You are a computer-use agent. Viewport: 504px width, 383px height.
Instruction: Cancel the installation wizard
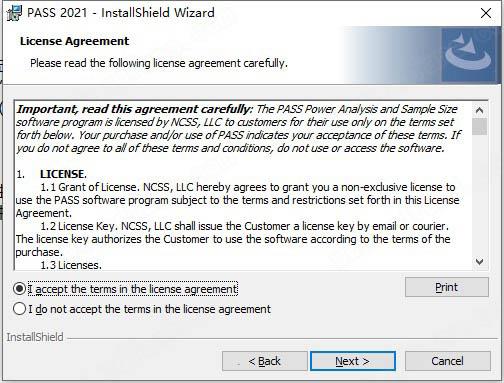(447, 361)
